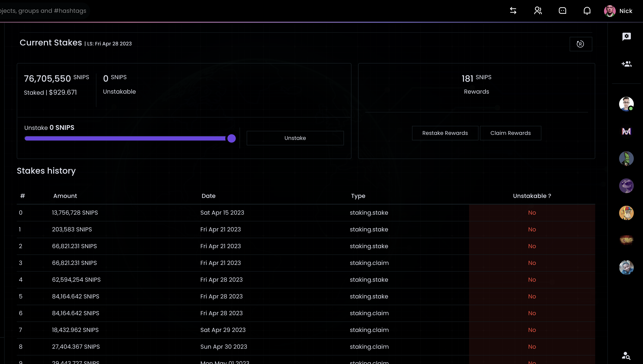This screenshot has width=643, height=364.
Task: Click the Unstake button
Action: [x=295, y=138]
